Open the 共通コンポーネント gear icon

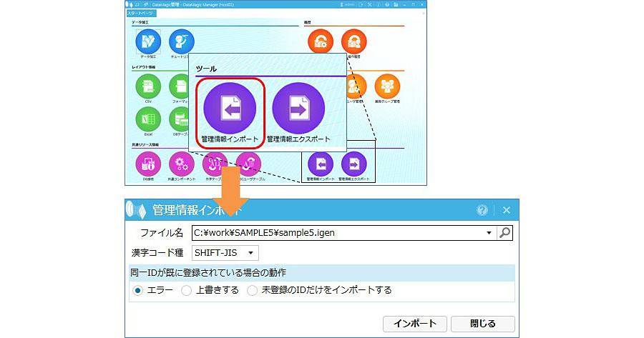point(182,164)
